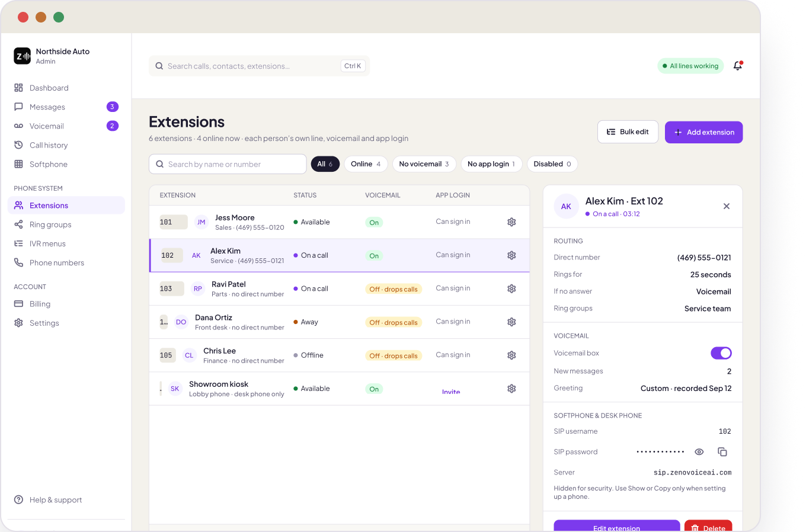
Task: Click the Off · drops calls badge for Chris Lee
Action: pyautogui.click(x=394, y=355)
